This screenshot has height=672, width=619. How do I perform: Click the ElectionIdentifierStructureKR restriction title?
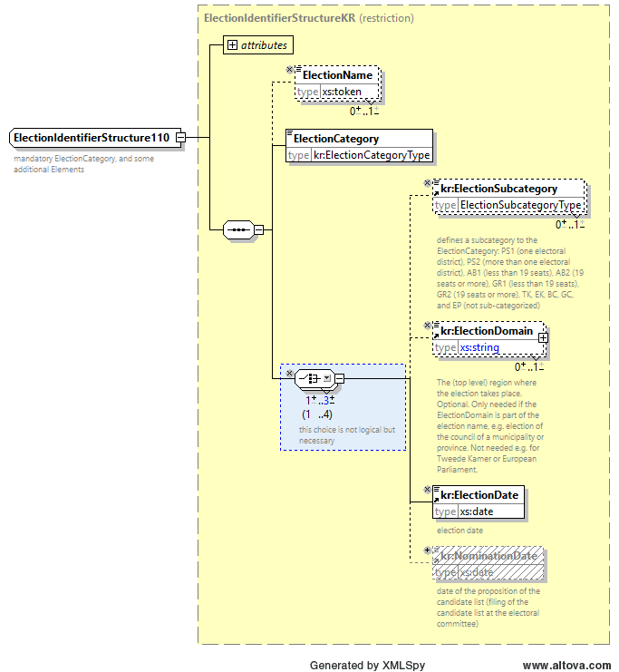pyautogui.click(x=309, y=18)
